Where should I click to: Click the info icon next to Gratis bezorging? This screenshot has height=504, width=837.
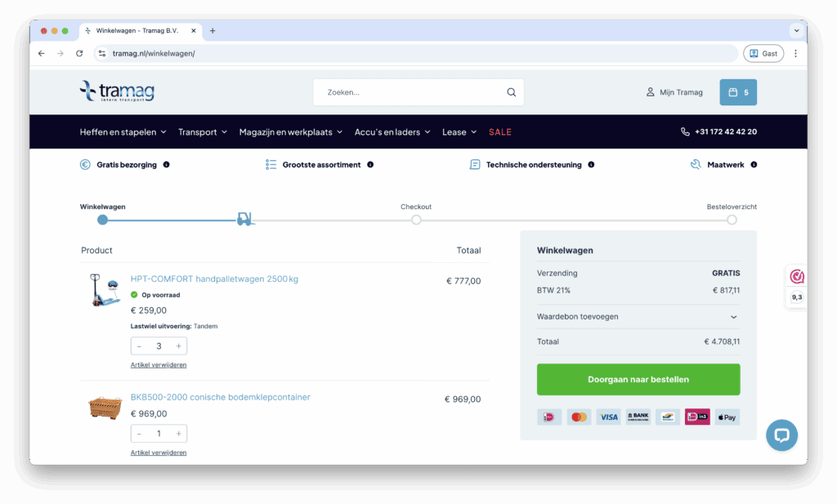click(x=167, y=164)
